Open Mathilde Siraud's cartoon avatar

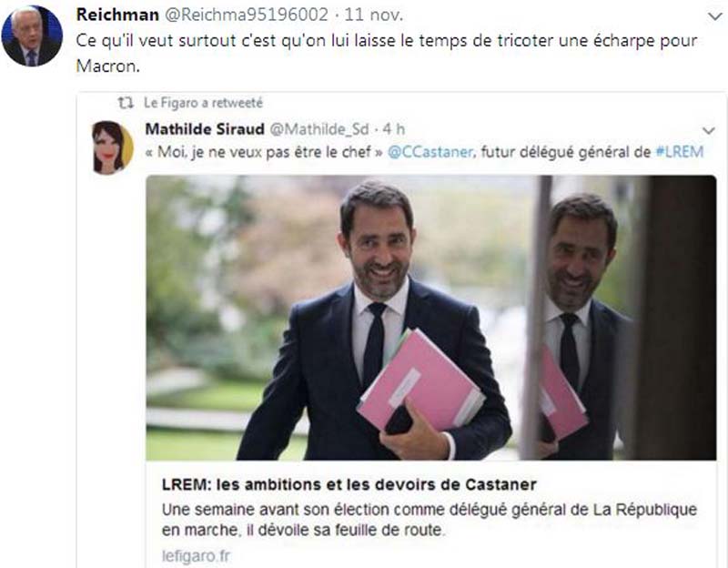pyautogui.click(x=112, y=147)
